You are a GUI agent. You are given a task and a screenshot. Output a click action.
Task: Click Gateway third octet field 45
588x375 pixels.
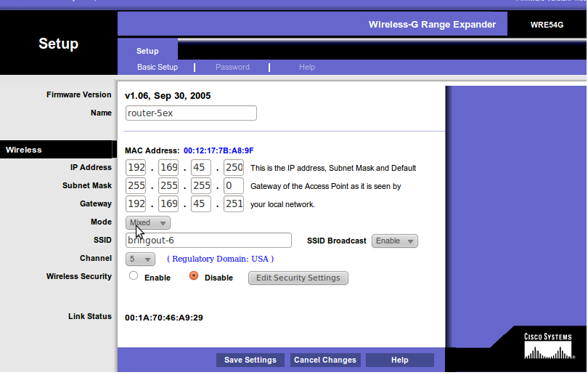coord(201,203)
